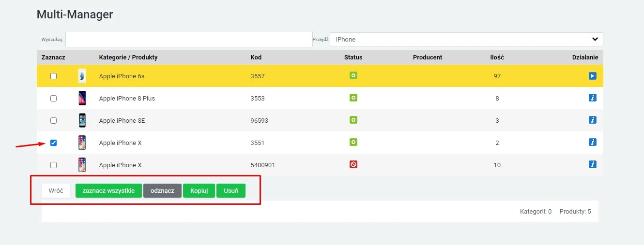Click the 'odznacz' button
The height and width of the screenshot is (245, 644).
162,191
